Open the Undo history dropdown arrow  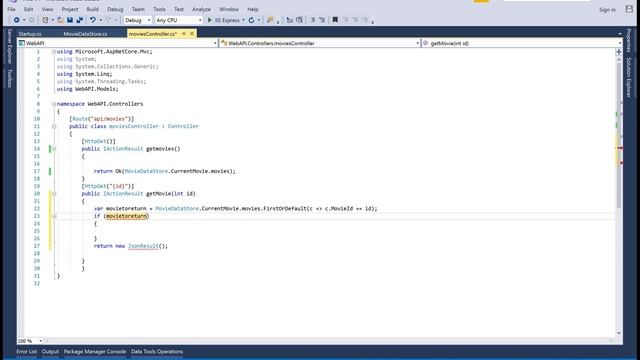(x=100, y=20)
